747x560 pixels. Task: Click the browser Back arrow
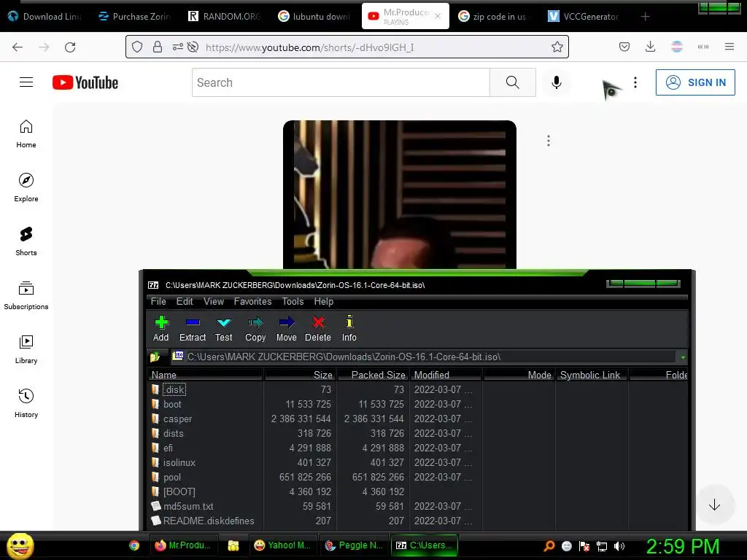point(18,47)
